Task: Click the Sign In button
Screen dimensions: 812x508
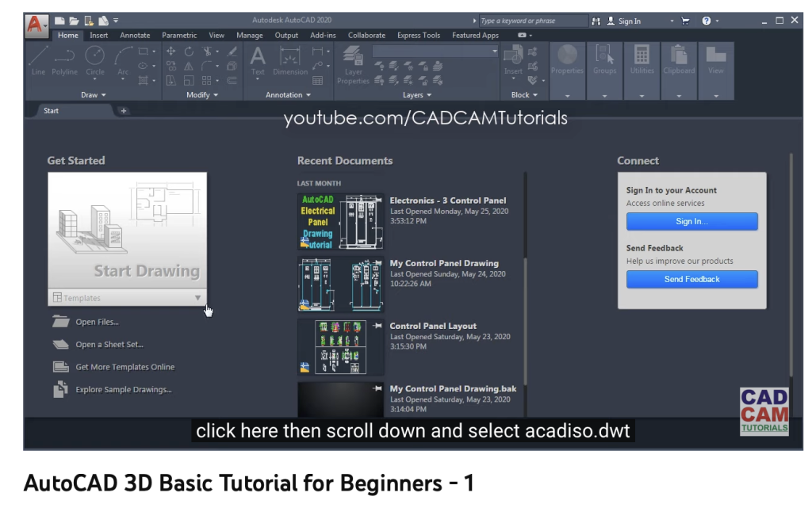Action: [x=691, y=221]
